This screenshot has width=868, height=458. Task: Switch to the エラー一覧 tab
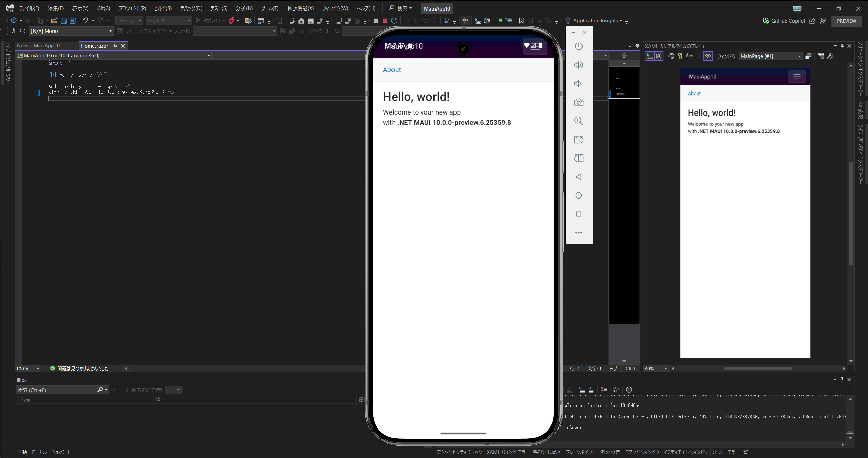click(738, 452)
